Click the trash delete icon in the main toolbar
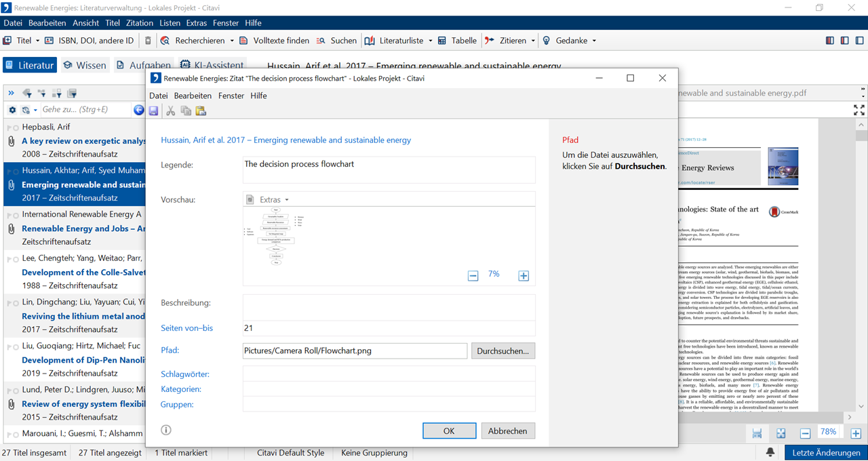 coord(149,41)
